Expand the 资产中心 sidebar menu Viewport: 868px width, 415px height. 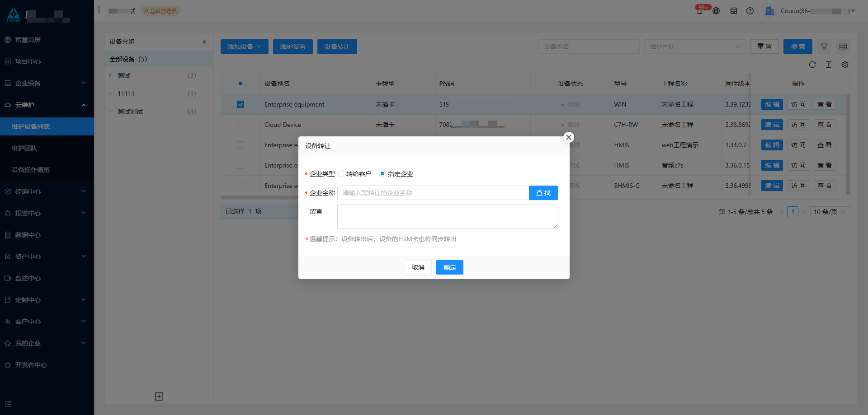(47, 256)
